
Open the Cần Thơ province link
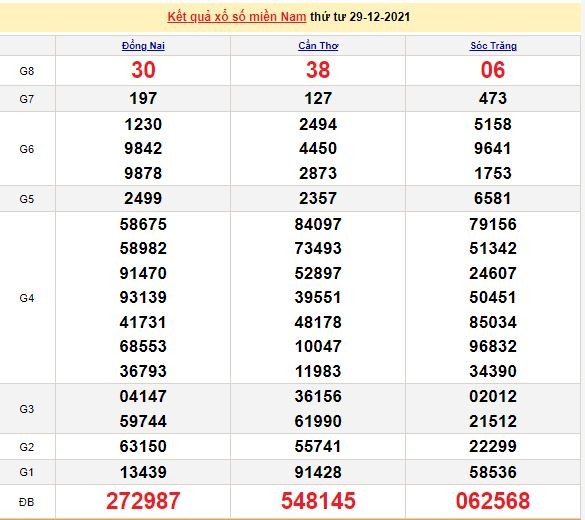318,46
